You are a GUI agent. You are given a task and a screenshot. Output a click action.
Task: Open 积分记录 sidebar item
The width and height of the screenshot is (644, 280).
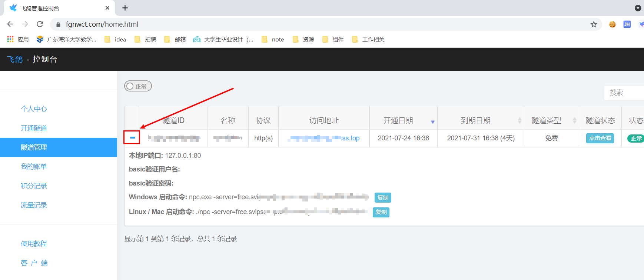point(34,186)
